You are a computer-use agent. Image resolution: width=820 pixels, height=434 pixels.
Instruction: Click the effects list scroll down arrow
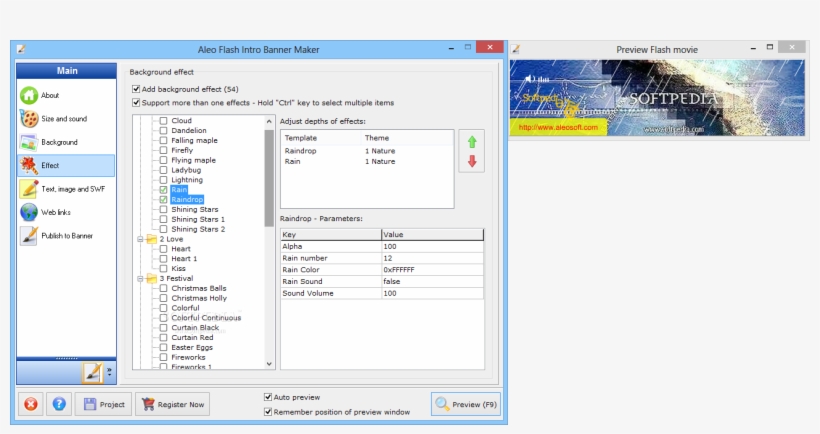[269, 364]
